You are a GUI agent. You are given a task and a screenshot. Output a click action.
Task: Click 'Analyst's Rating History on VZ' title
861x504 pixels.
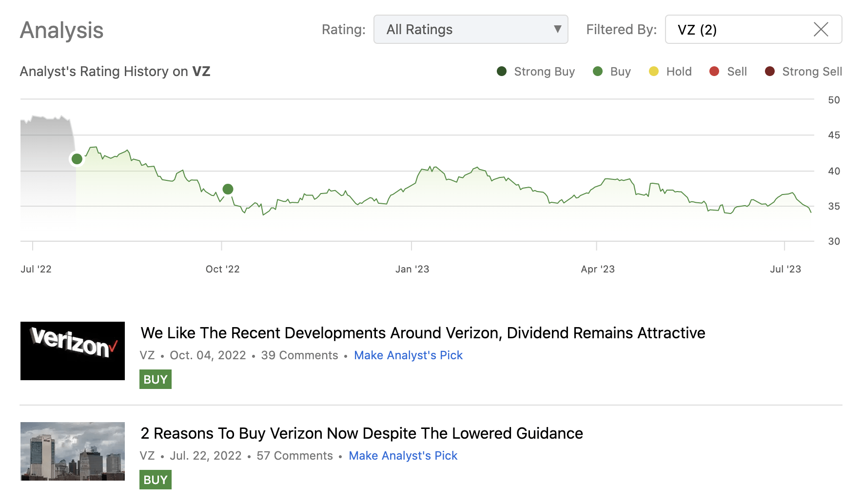point(115,71)
